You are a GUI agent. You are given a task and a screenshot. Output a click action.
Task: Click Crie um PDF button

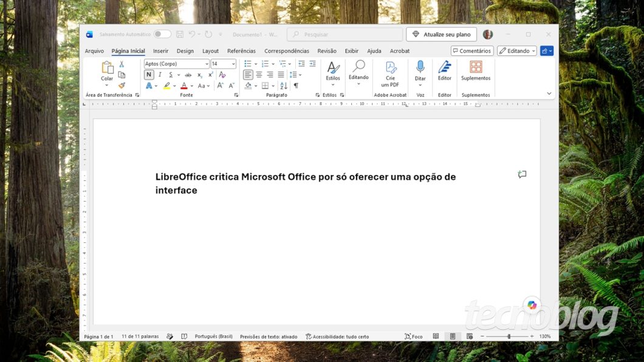(x=390, y=74)
